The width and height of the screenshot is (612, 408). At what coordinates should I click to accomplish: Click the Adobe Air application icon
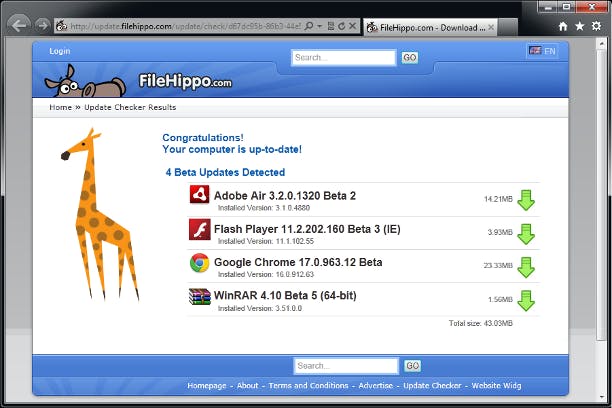point(199,194)
